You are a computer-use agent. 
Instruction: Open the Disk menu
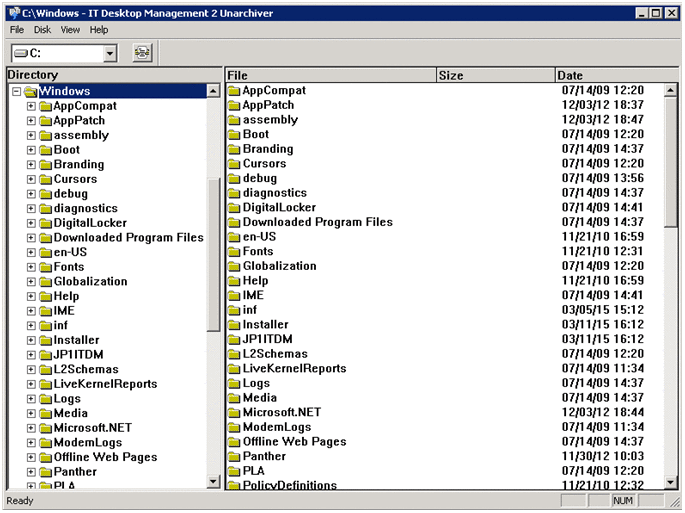(x=42, y=30)
